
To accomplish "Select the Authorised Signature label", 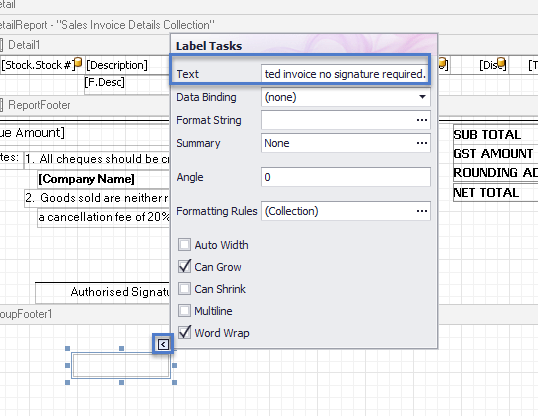I will (103, 292).
